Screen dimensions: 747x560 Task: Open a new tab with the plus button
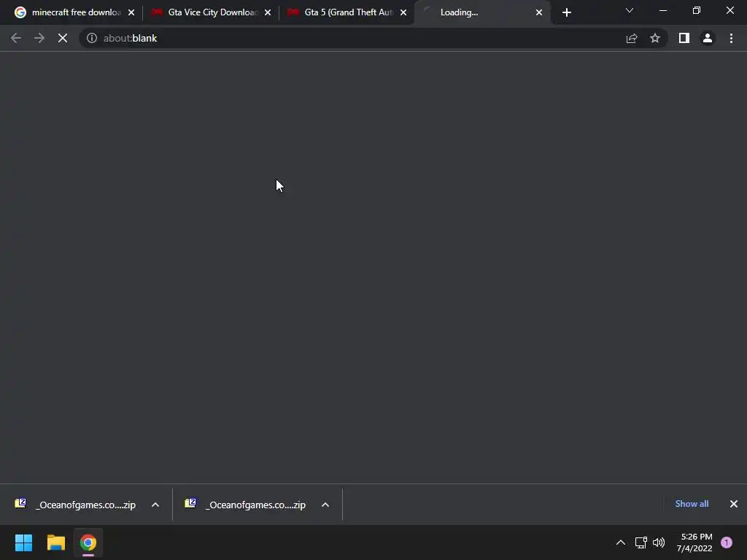point(566,12)
